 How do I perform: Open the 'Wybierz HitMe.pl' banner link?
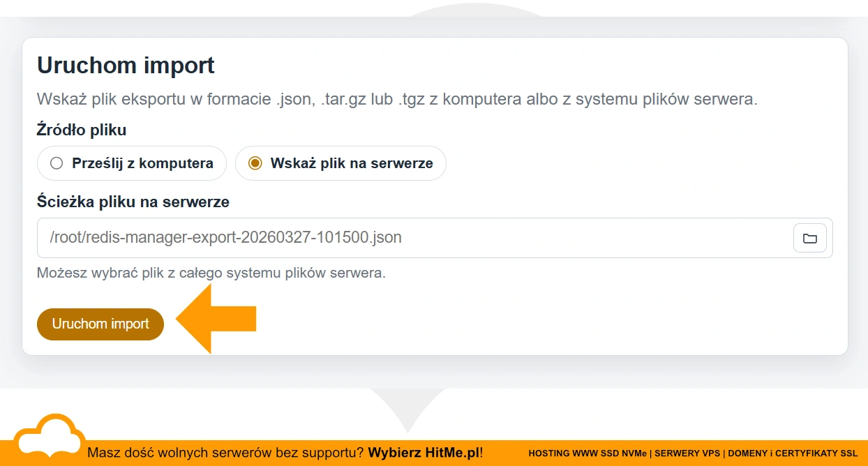[424, 453]
